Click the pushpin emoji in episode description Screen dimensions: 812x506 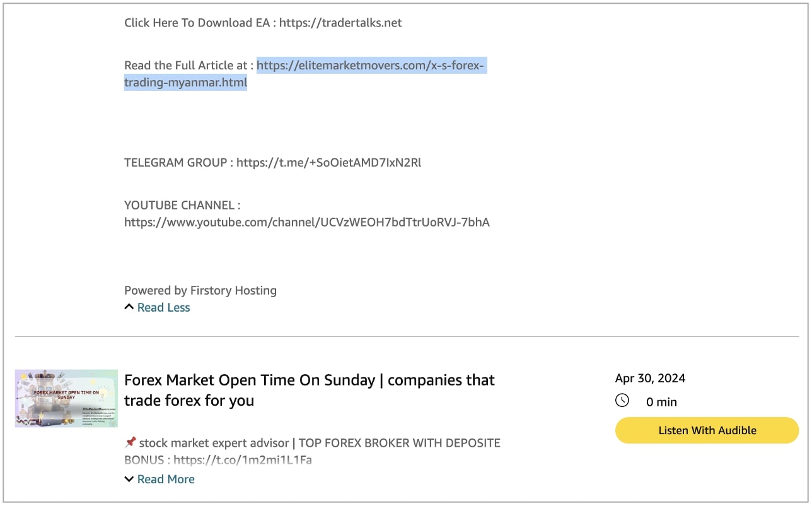click(x=130, y=443)
